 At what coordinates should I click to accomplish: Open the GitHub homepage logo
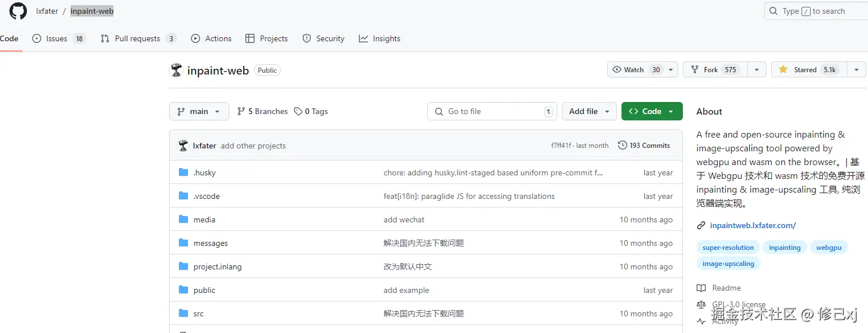pyautogui.click(x=18, y=11)
